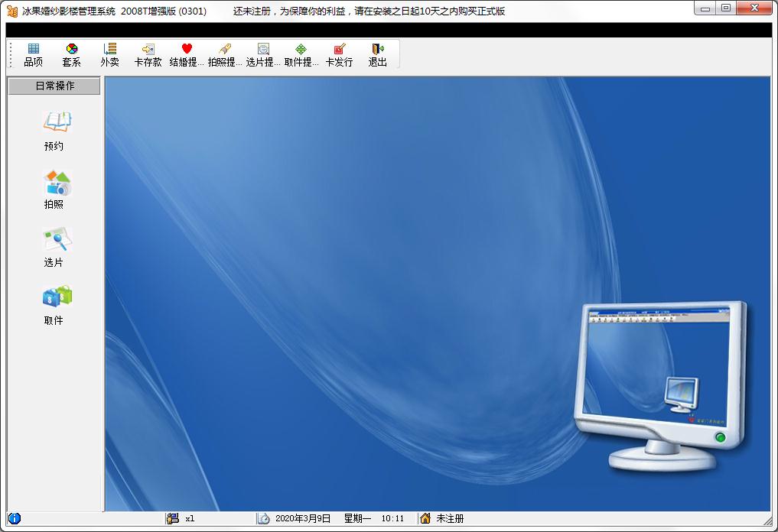Click the window resize grip corner
778x532 pixels.
click(768, 521)
